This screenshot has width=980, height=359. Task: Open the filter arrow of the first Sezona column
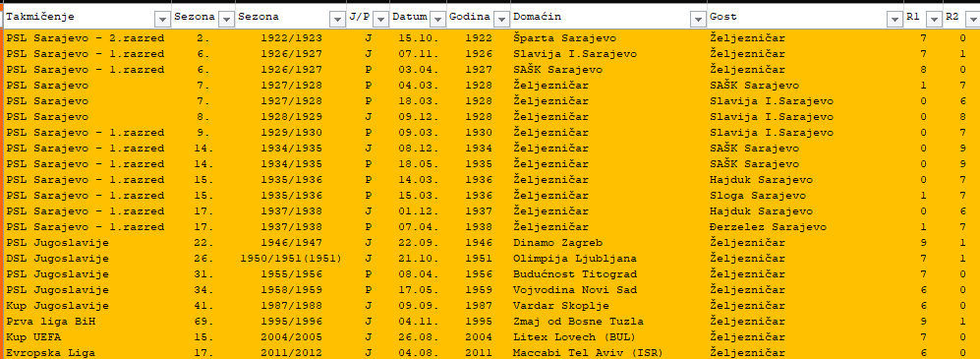click(226, 20)
